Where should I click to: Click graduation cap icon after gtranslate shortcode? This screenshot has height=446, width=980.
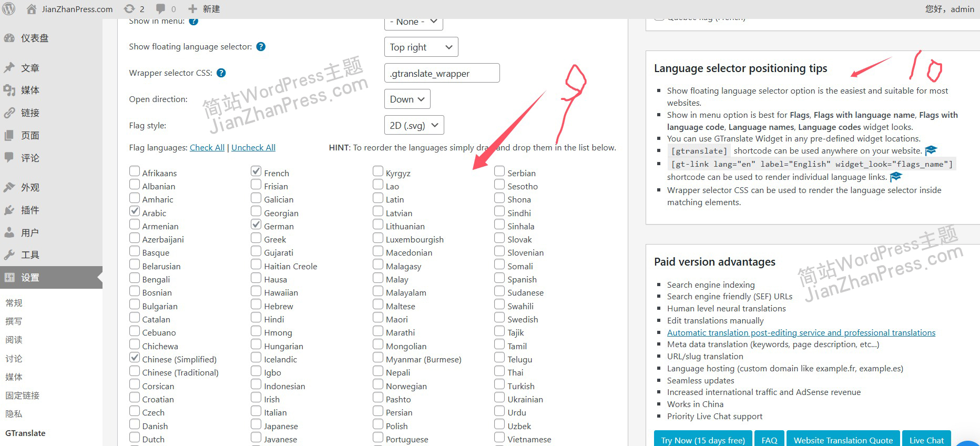pos(931,150)
